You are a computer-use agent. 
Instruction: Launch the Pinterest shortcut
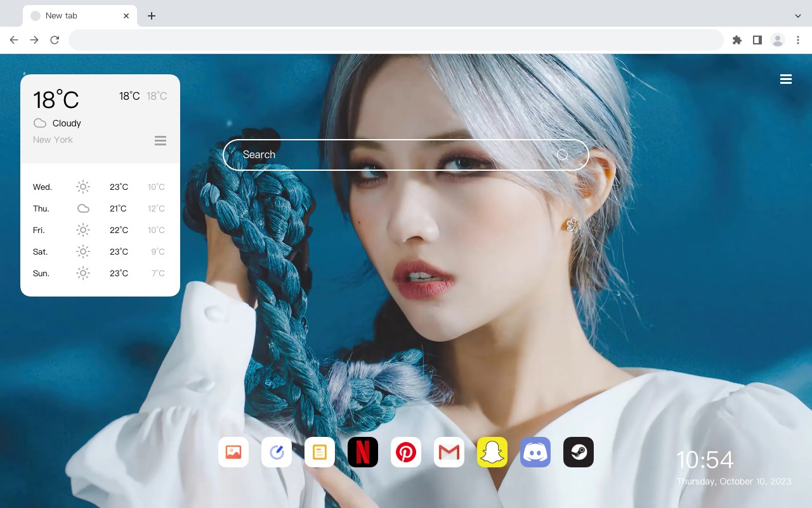point(406,452)
